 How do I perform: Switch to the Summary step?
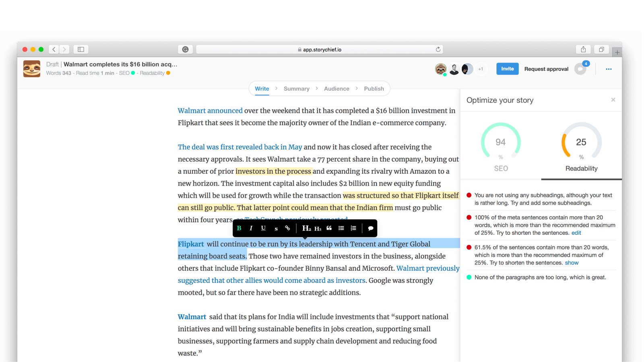click(297, 89)
